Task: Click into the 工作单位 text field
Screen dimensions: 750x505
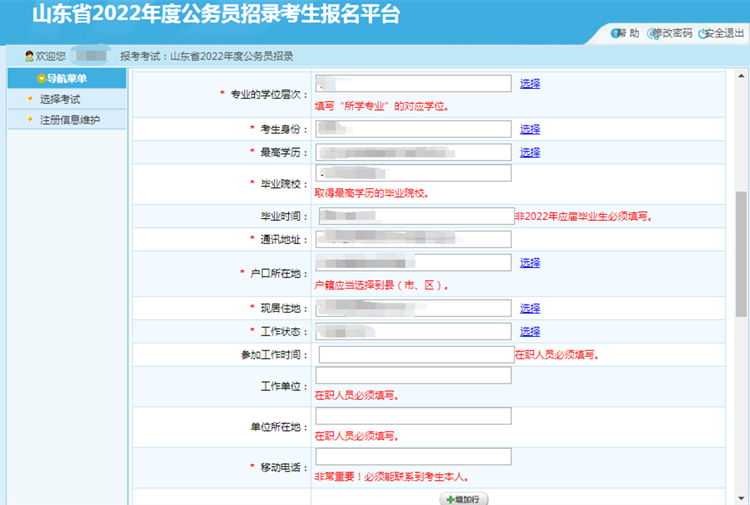Action: tap(413, 376)
